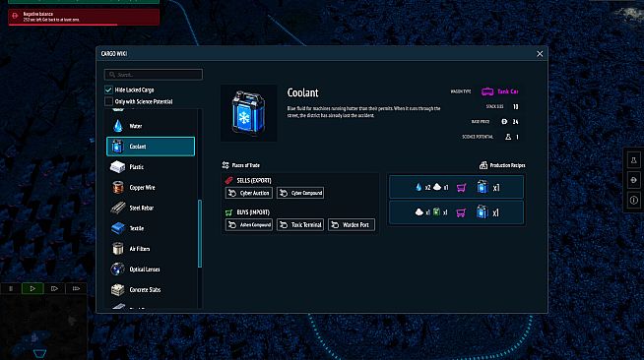Click the Warden Fort import button
The height and width of the screenshot is (360, 644).
(x=352, y=224)
